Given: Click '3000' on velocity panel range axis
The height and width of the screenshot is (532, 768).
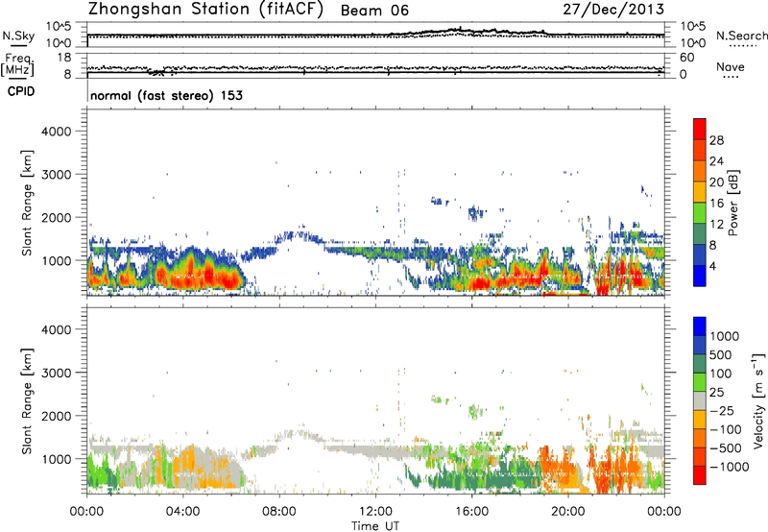Looking at the screenshot, I should coord(57,373).
